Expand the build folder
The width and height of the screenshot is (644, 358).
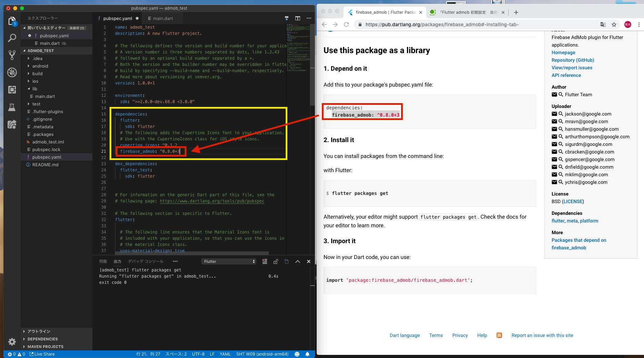(57, 74)
